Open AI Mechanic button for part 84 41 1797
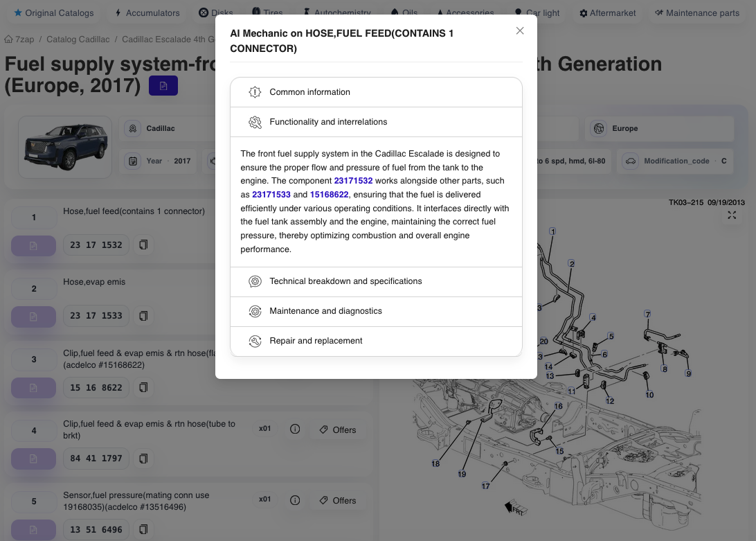756x541 pixels. click(33, 459)
